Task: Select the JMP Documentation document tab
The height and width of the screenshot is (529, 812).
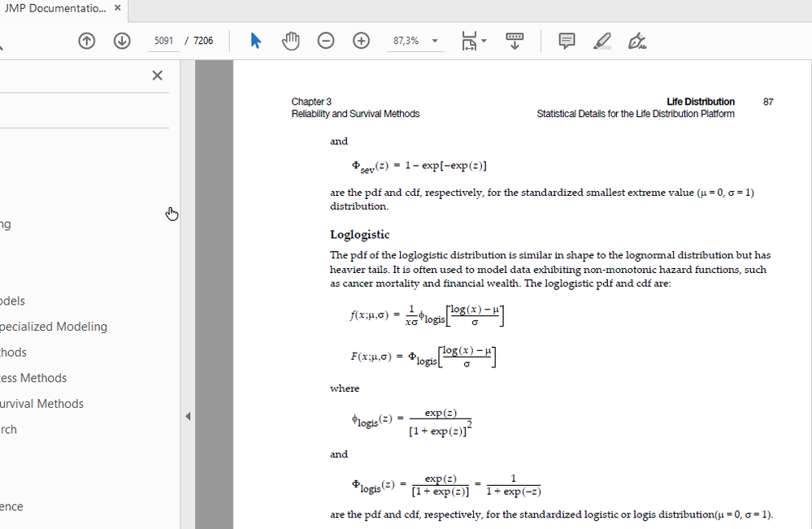Action: click(x=55, y=8)
